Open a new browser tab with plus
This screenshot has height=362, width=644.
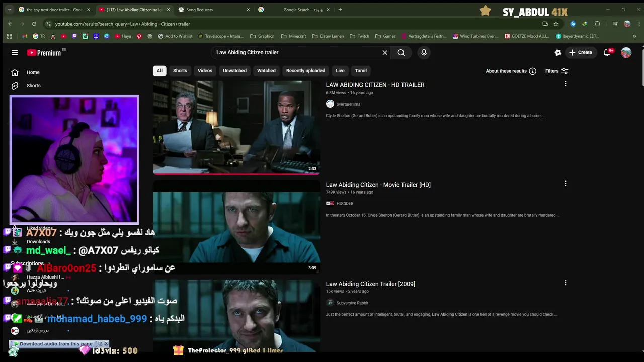pyautogui.click(x=340, y=10)
